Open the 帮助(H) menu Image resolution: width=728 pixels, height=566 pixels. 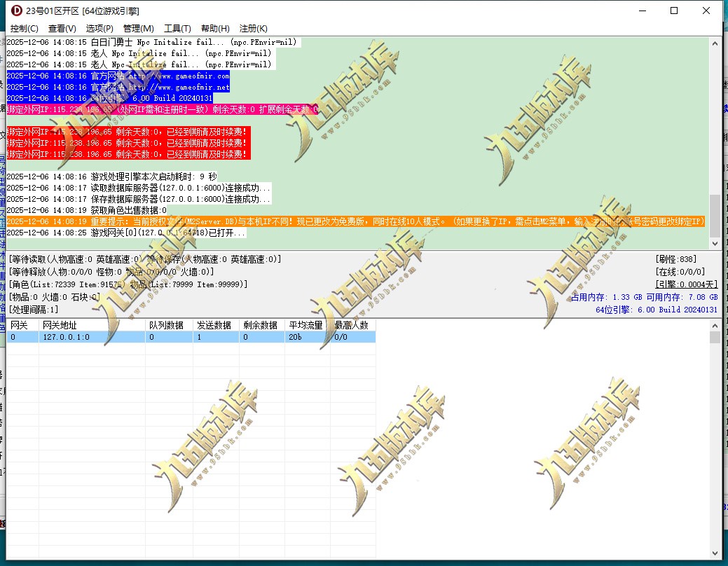point(215,28)
